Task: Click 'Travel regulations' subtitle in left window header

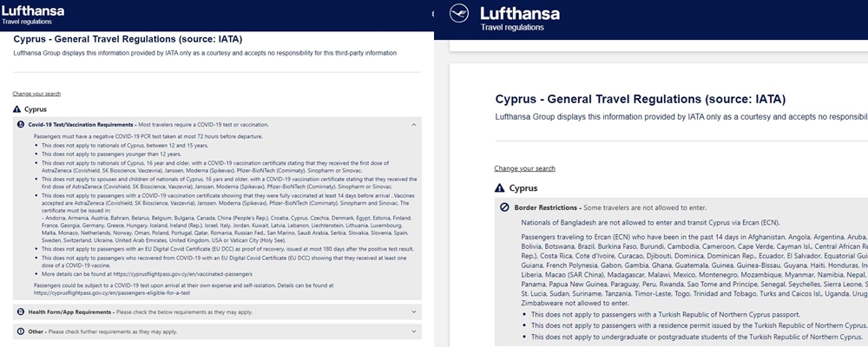Action: coord(27,23)
